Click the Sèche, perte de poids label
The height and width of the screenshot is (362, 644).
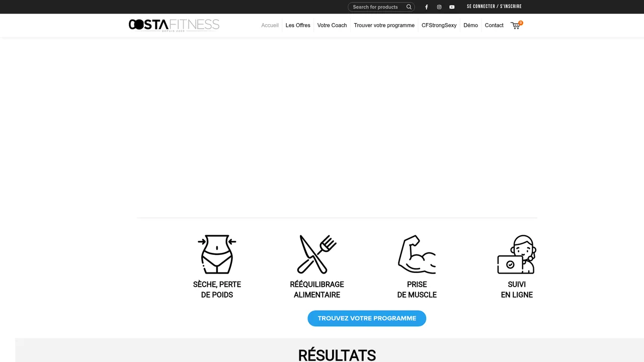(217, 290)
